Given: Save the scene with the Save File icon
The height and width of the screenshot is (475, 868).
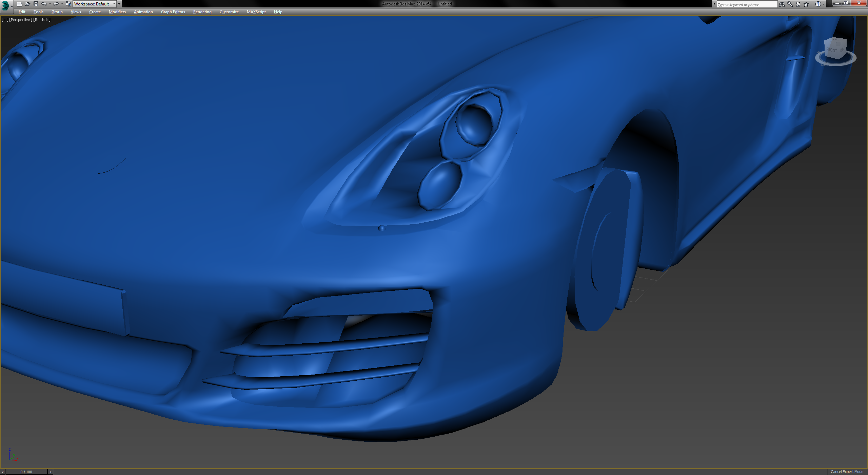Looking at the screenshot, I should 36,4.
